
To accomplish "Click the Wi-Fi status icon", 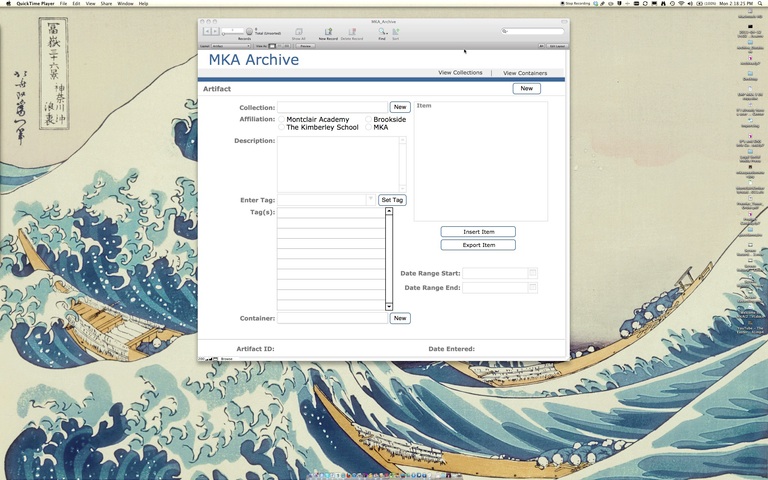I will click(x=681, y=3).
